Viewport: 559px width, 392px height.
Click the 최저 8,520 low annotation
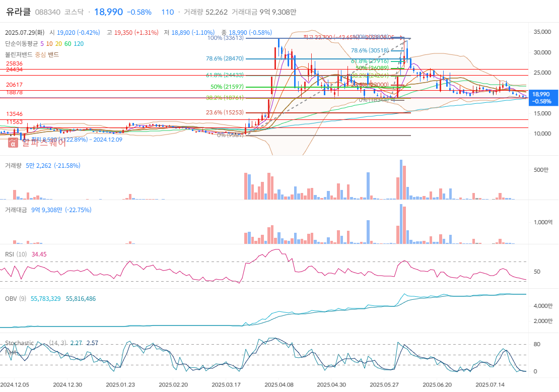[77, 140]
